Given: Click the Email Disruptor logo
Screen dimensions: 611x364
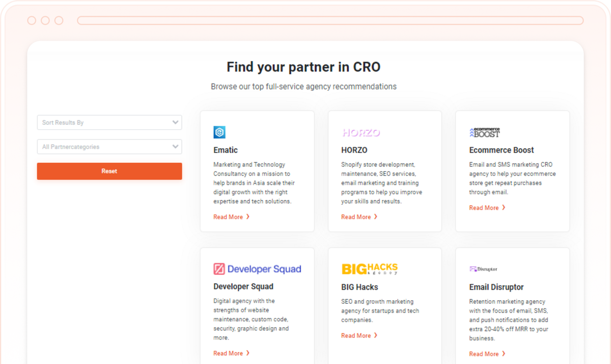Looking at the screenshot, I should tap(484, 269).
